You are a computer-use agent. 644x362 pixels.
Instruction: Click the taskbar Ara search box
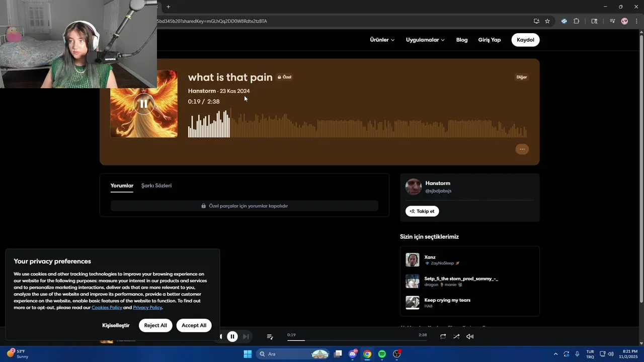293,354
